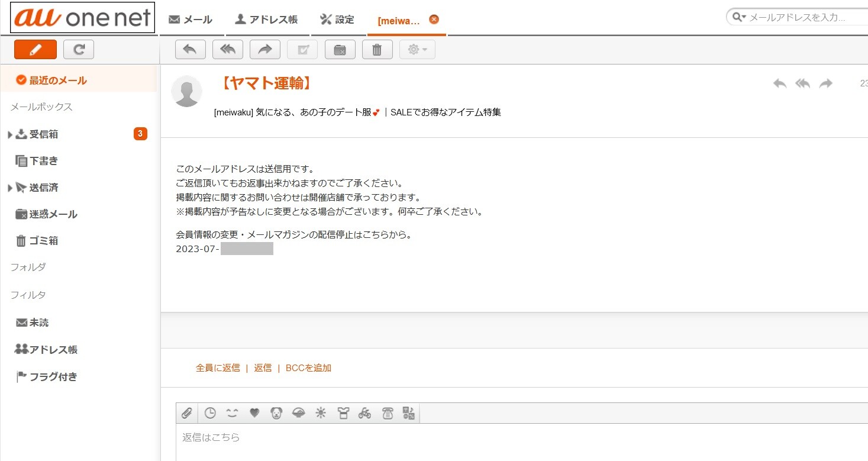Click the 配信停止はこちらから line in message body
The width and height of the screenshot is (868, 461).
(x=294, y=235)
